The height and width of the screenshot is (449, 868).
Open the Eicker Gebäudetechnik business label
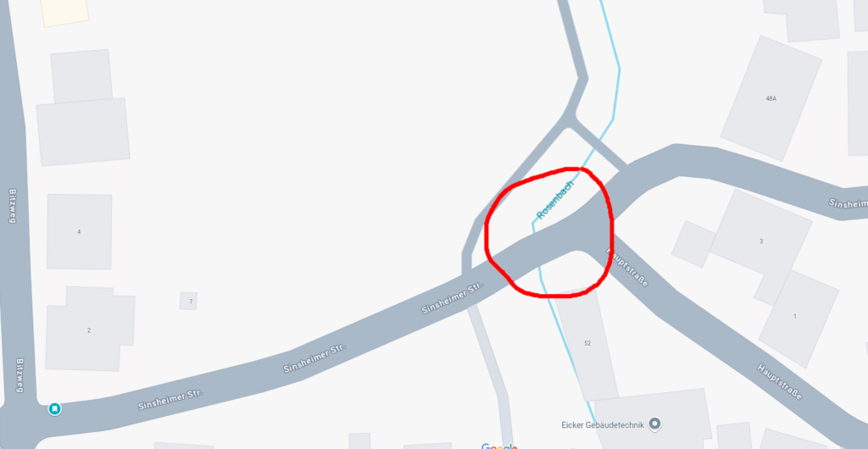click(599, 424)
